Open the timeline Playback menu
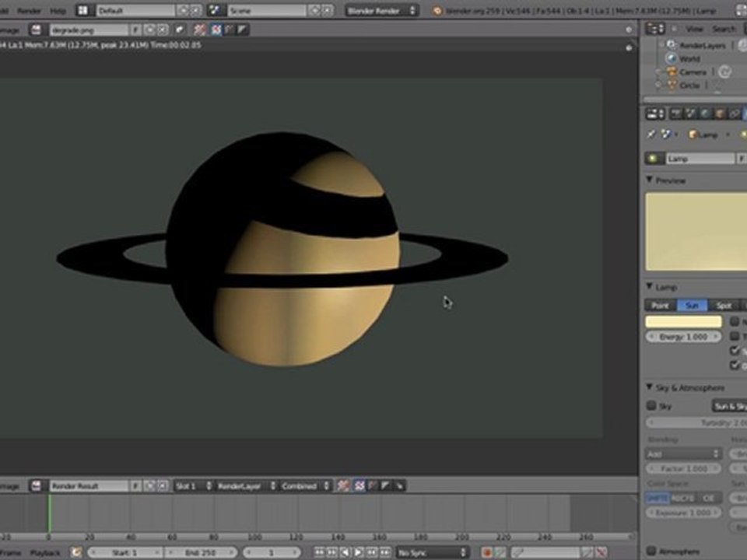The height and width of the screenshot is (560, 747). [45, 553]
